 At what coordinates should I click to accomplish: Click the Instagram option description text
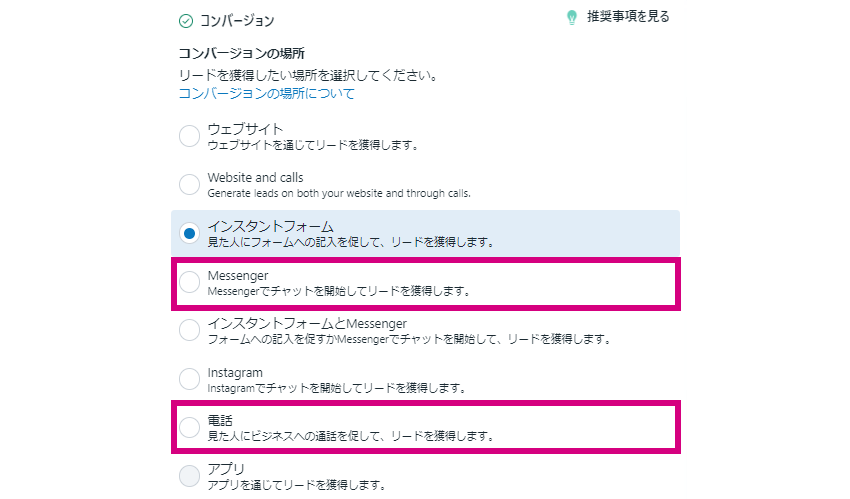click(x=337, y=388)
